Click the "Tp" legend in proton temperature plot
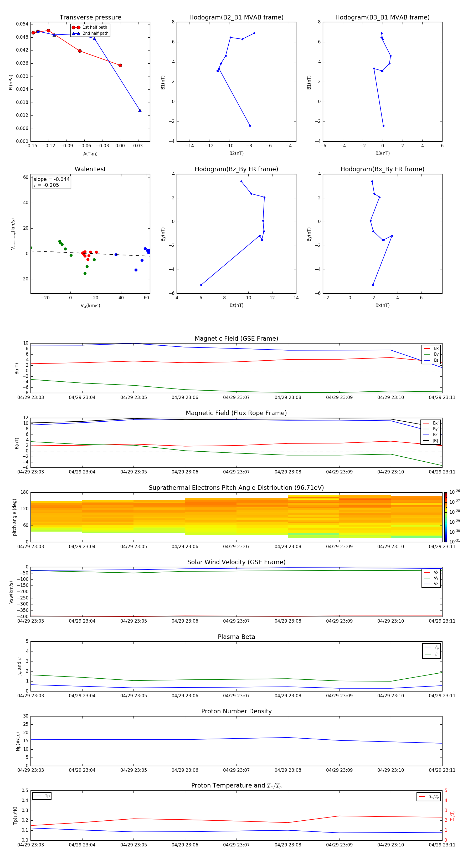 42,796
